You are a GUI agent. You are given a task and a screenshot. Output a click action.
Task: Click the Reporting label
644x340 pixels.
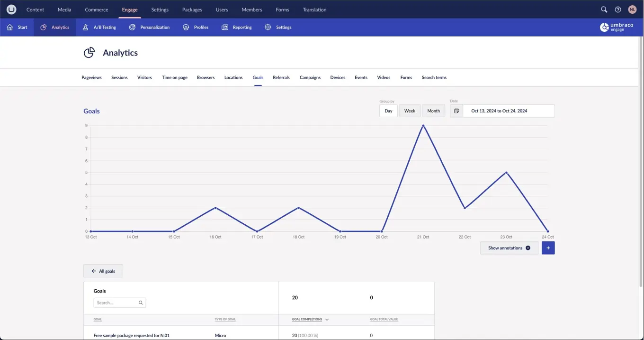click(x=242, y=28)
